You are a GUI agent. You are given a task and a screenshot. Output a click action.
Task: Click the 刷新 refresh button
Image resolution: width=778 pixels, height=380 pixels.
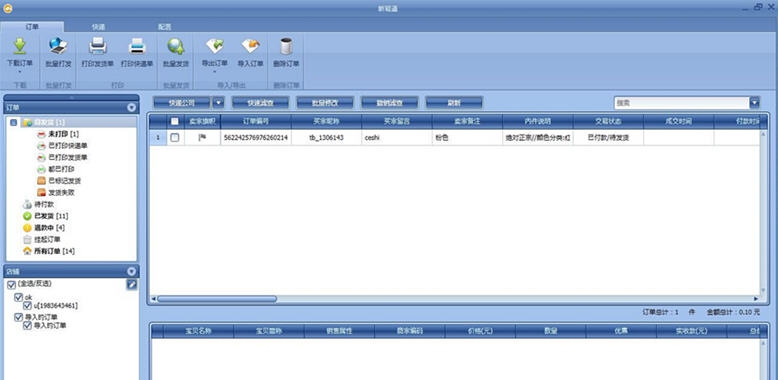click(454, 103)
